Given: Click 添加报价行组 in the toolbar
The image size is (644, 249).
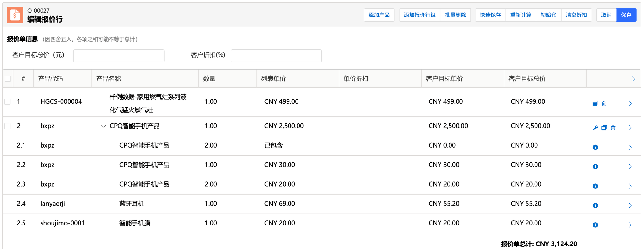Looking at the screenshot, I should click(x=419, y=15).
